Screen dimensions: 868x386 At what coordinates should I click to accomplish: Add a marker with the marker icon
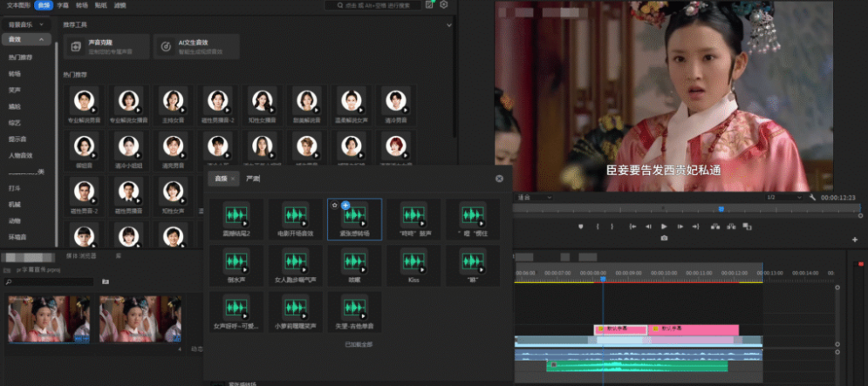pyautogui.click(x=580, y=227)
